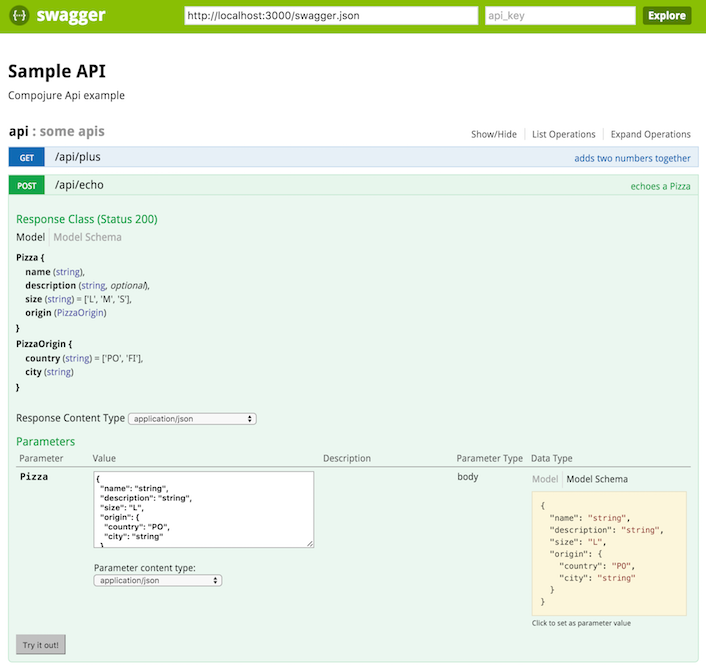This screenshot has height=668, width=706.
Task: Switch to Response Class Model Schema tab
Action: click(88, 237)
